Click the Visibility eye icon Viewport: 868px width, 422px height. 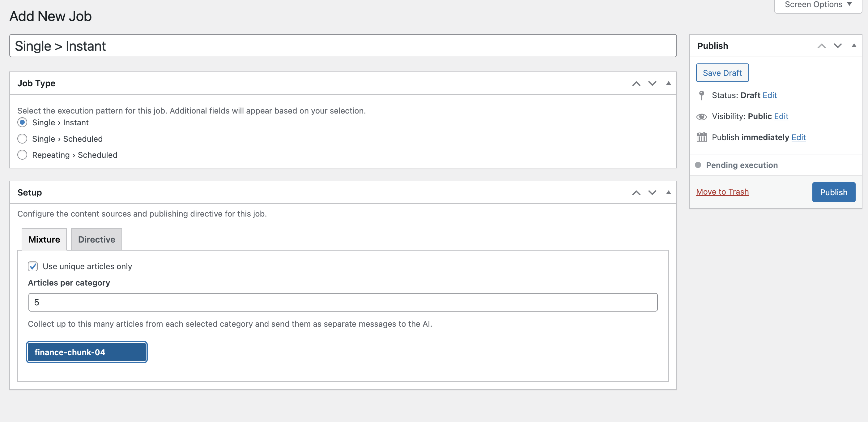[x=702, y=116]
